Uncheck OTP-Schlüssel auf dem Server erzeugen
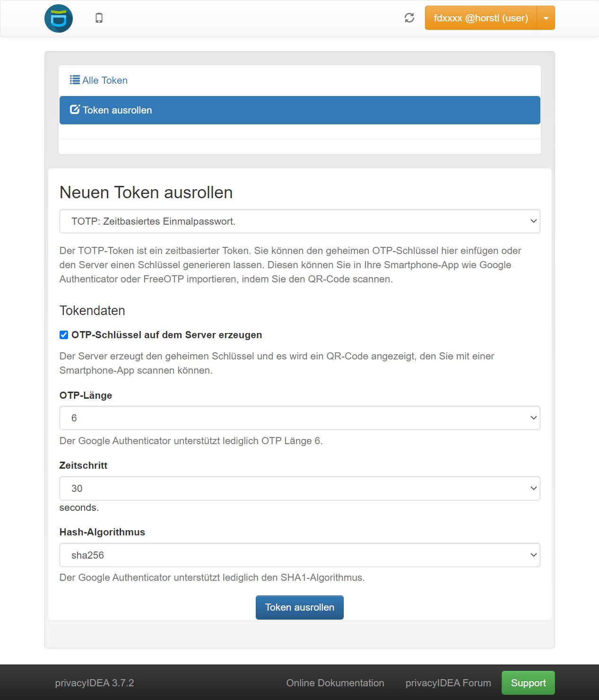 coord(64,335)
